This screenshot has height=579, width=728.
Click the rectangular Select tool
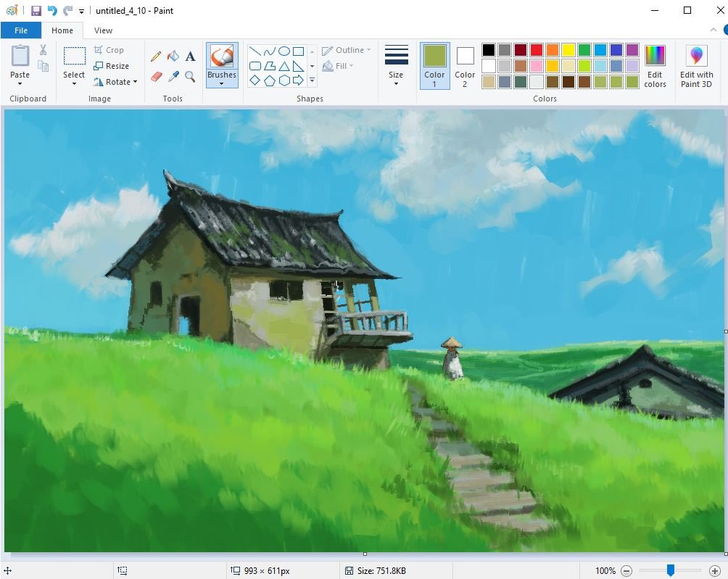point(74,56)
